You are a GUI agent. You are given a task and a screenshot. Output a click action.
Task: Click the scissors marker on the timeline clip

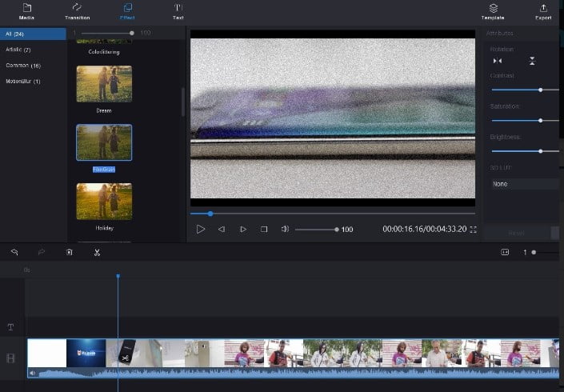click(125, 358)
